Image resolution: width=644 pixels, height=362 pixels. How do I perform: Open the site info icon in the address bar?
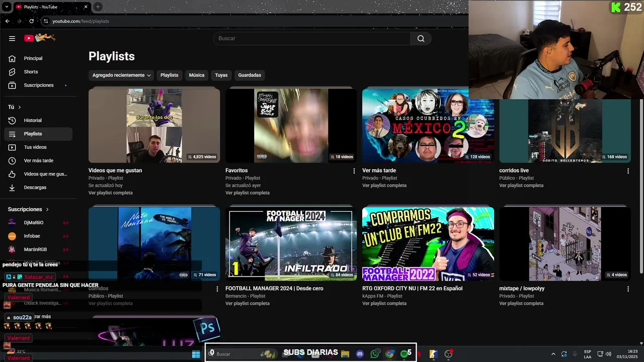click(46, 21)
